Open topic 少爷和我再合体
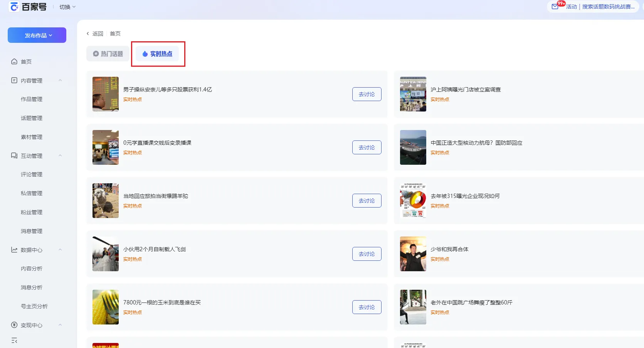The image size is (644, 348). (x=449, y=249)
